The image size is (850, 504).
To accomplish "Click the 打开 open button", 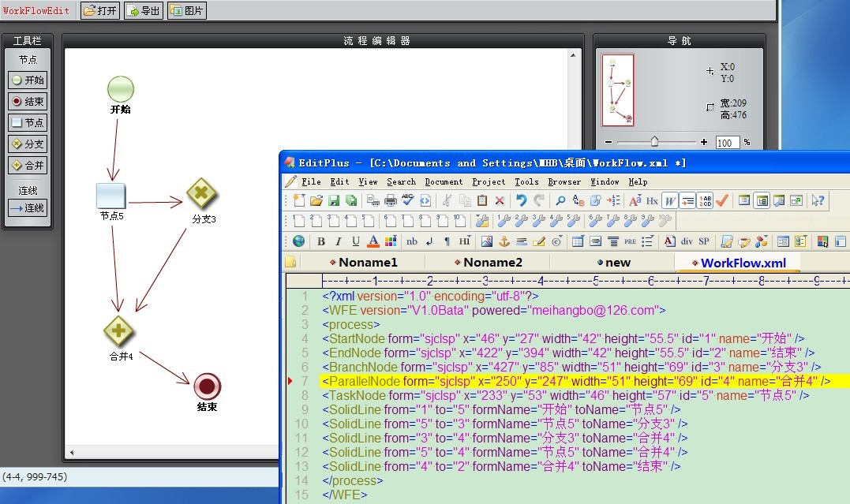I will tap(100, 11).
